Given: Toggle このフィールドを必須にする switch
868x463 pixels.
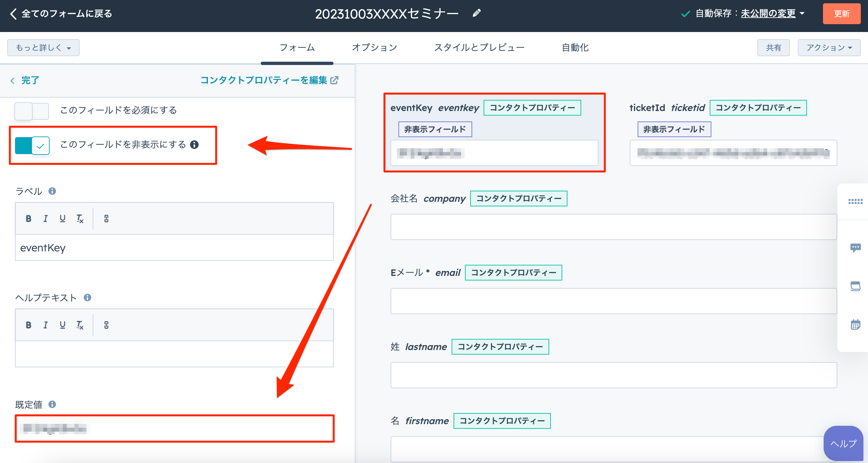Looking at the screenshot, I should (32, 111).
